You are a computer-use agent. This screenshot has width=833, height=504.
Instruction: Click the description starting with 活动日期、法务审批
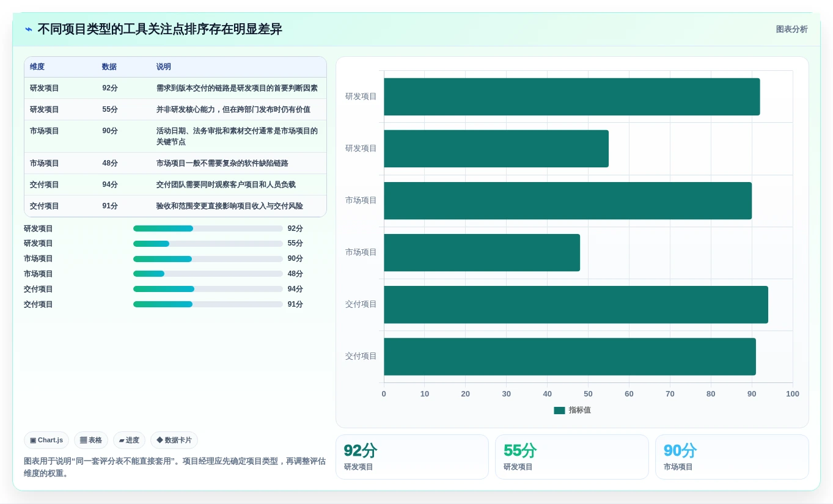[x=237, y=136]
